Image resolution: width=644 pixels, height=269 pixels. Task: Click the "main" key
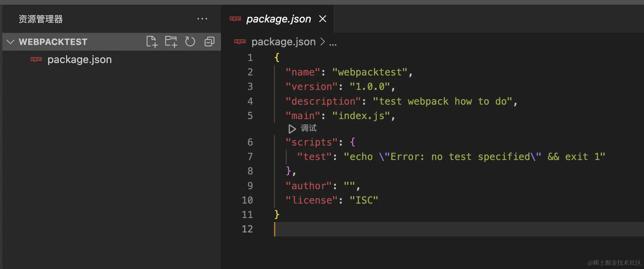(303, 116)
